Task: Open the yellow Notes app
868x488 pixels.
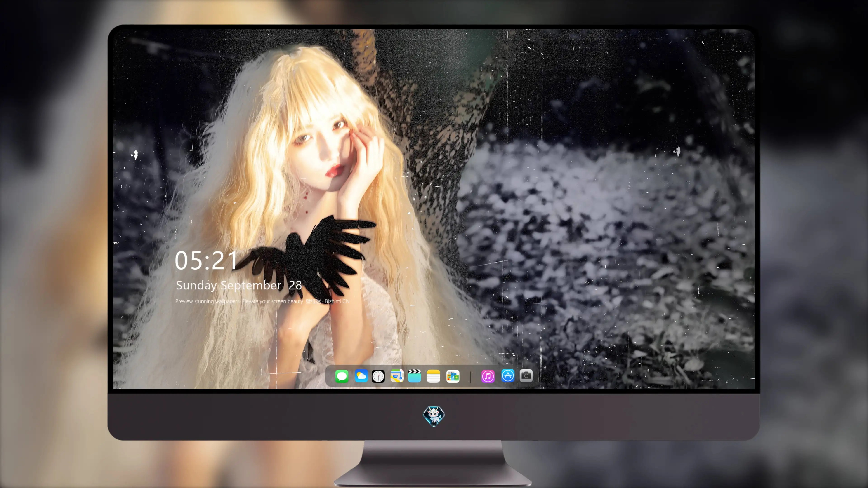Action: click(x=433, y=376)
